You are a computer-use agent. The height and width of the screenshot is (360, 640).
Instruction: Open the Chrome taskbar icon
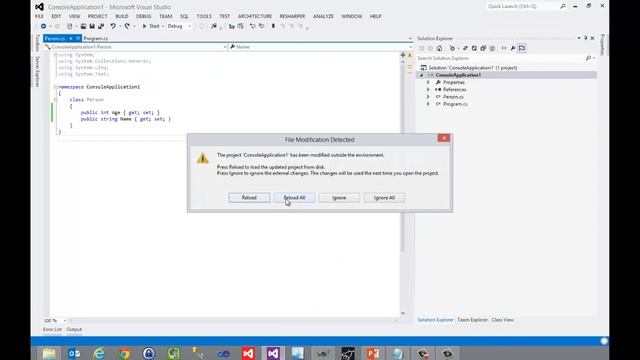[124, 353]
